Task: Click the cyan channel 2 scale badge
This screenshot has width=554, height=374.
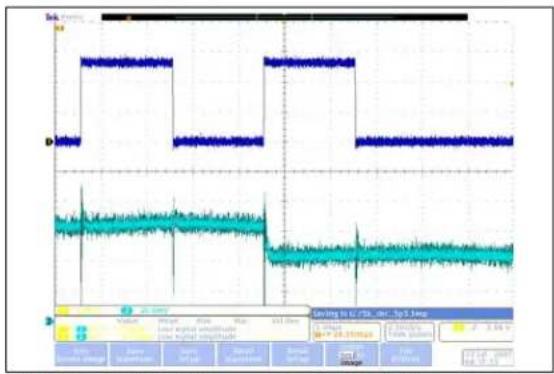Action: tap(126, 311)
